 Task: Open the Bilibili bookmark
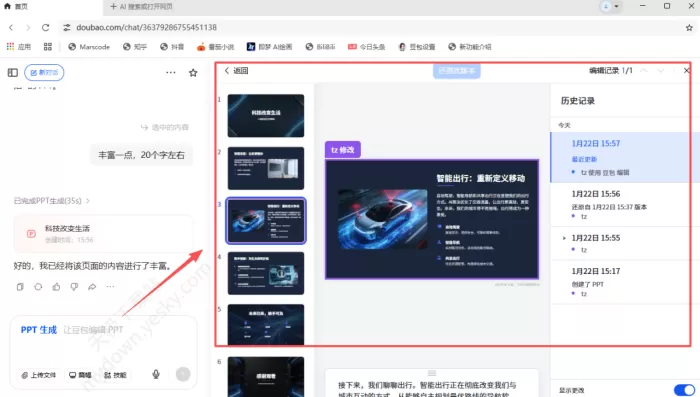point(320,46)
